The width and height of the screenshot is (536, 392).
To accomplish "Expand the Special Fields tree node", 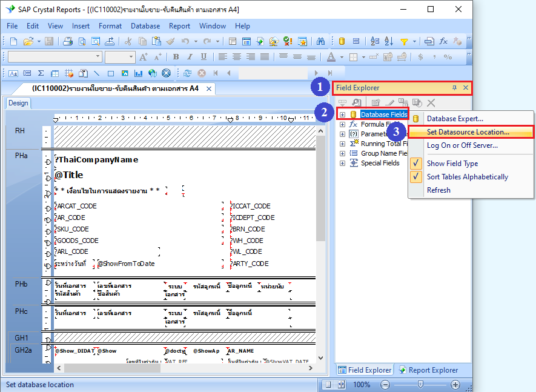I will coord(342,163).
